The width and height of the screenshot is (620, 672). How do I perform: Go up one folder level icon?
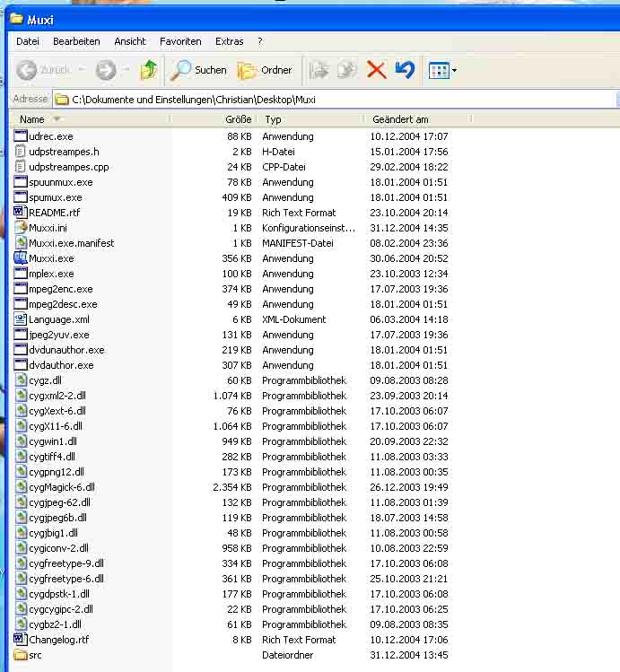point(149,70)
